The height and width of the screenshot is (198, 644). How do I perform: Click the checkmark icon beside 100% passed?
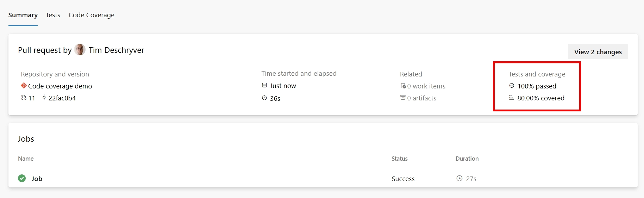point(512,86)
